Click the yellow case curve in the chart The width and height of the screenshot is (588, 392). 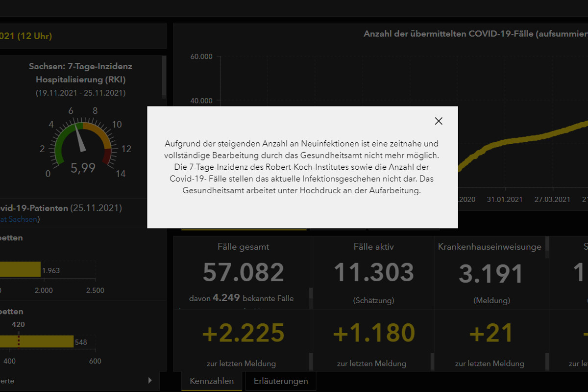tap(514, 140)
